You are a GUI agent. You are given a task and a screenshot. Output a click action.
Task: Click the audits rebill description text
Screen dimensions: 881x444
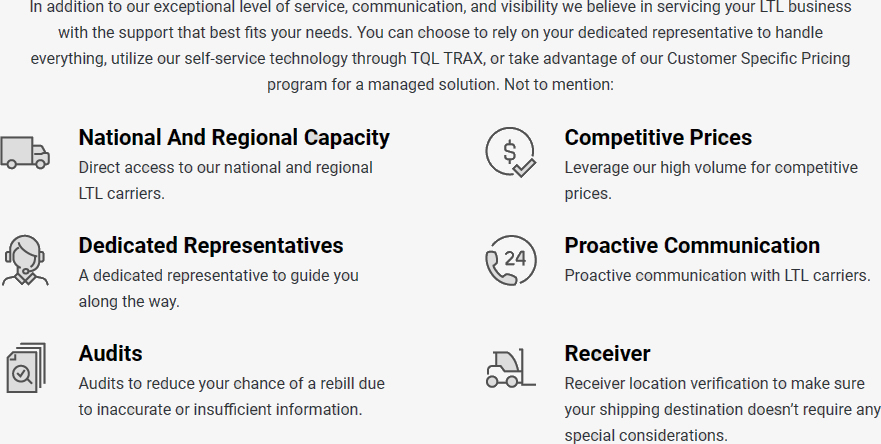[231, 396]
